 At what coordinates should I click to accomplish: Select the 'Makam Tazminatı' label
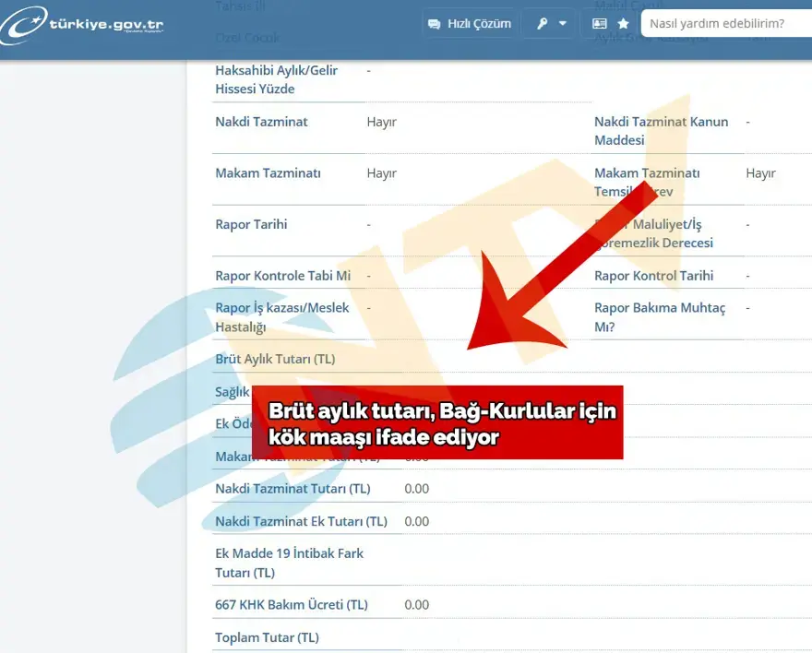(268, 173)
